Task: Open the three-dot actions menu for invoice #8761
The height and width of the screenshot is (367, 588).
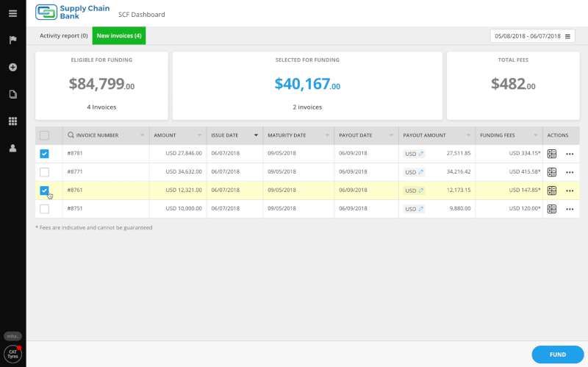Action: pos(570,190)
